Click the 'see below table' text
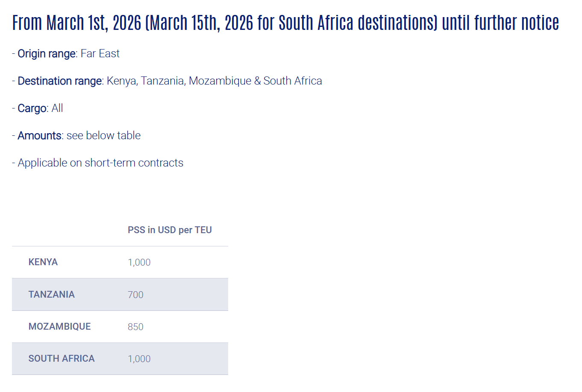582x392 pixels. pyautogui.click(x=103, y=136)
